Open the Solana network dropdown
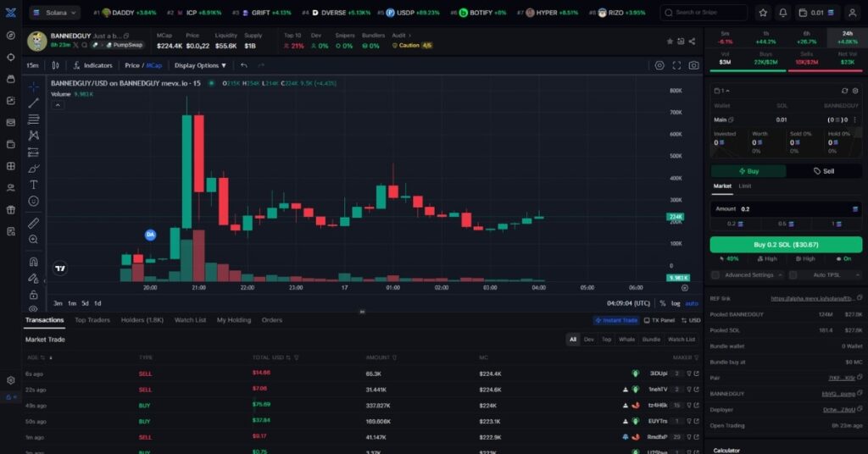This screenshot has height=454, width=868. click(54, 12)
